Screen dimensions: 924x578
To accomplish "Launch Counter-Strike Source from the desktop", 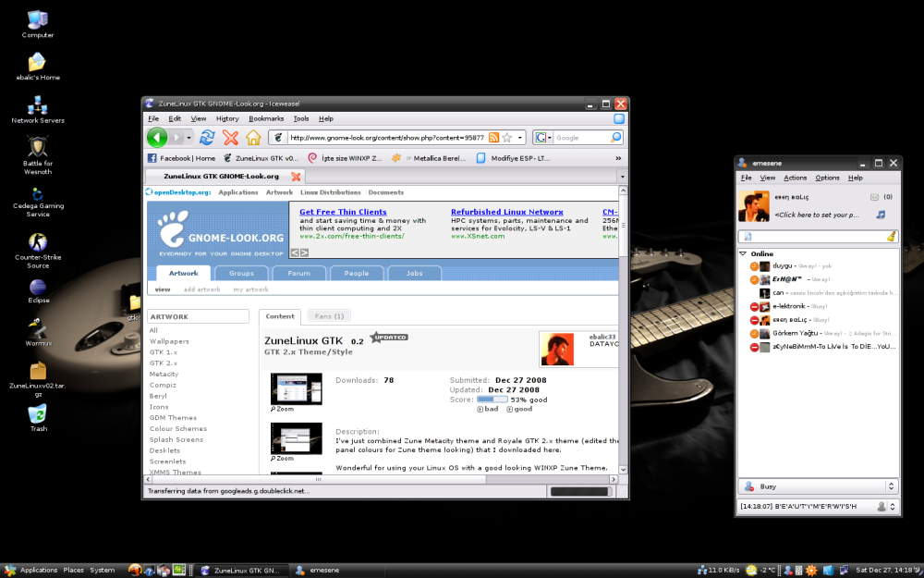I will pos(38,251).
